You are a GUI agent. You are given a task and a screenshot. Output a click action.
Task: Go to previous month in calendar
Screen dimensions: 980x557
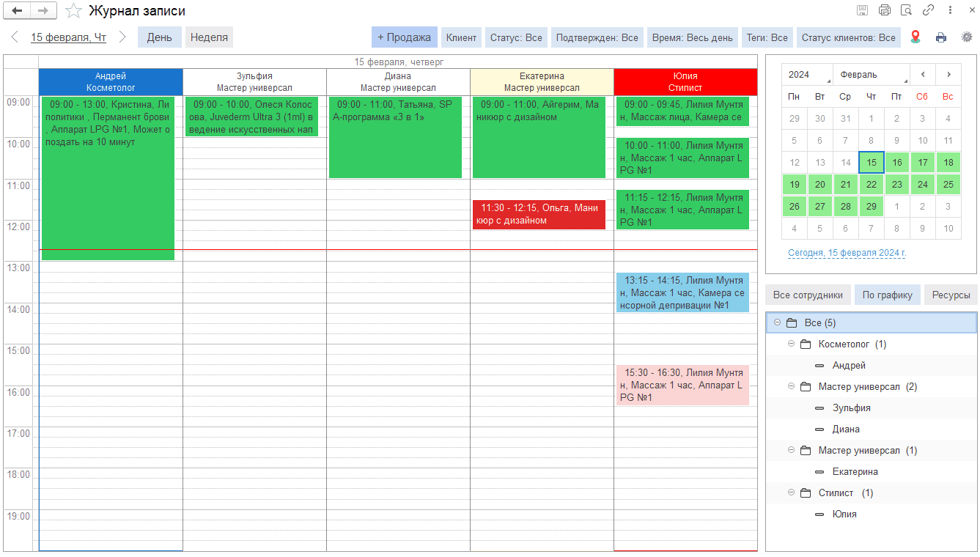tap(923, 74)
